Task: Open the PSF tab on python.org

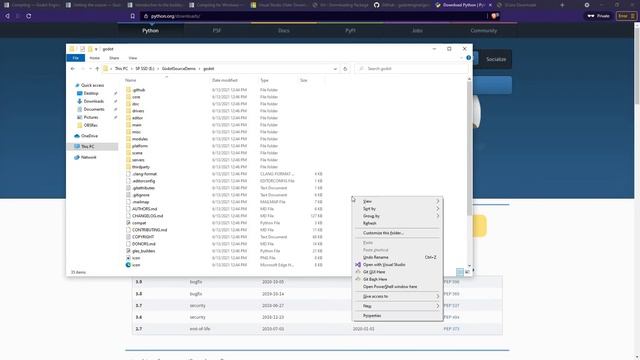Action: (x=217, y=31)
